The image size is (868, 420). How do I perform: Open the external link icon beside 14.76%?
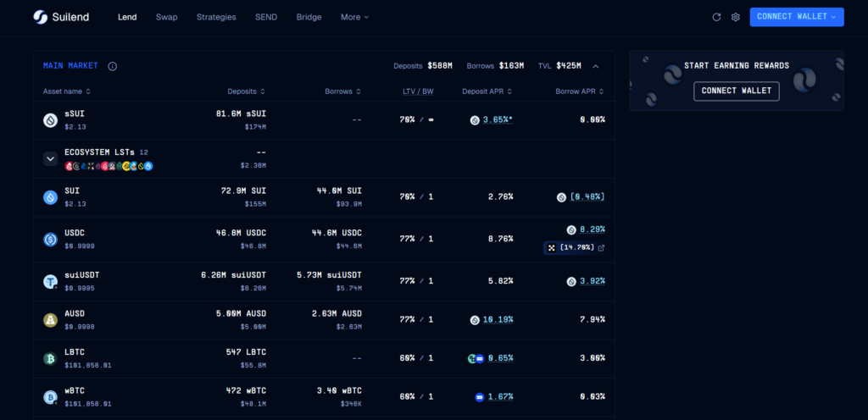pos(602,247)
